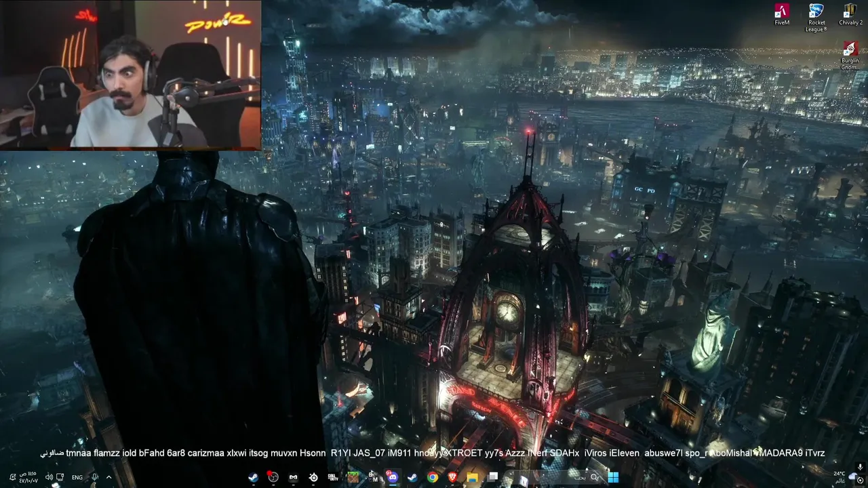Viewport: 868px width, 488px height.
Task: Click the Windows Start button
Action: (613, 477)
